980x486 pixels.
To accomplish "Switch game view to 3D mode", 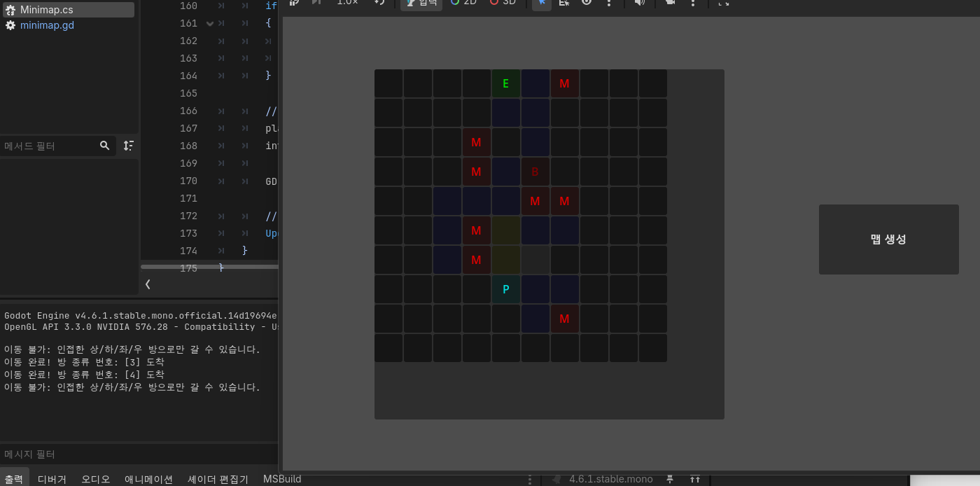I will (x=503, y=2).
